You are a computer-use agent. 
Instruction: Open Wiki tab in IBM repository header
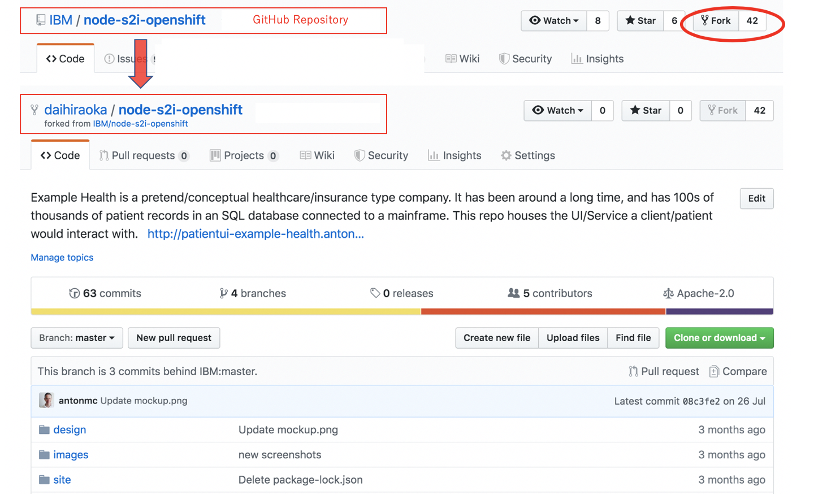tap(462, 59)
